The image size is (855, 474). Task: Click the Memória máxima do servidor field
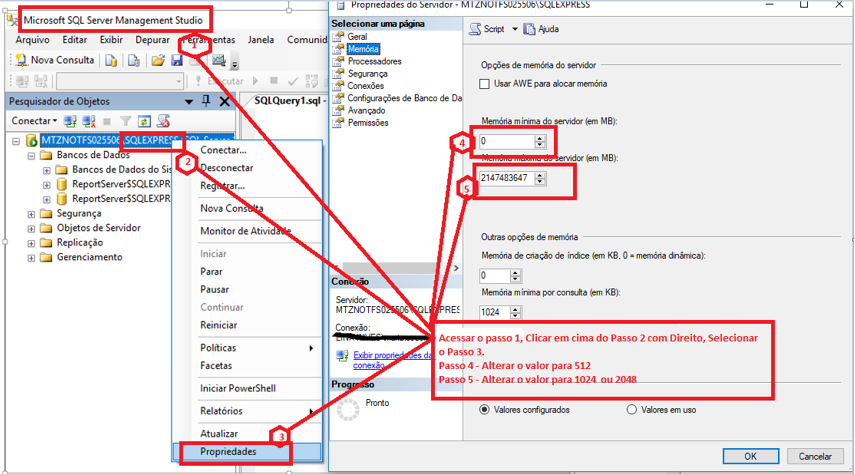(x=511, y=178)
